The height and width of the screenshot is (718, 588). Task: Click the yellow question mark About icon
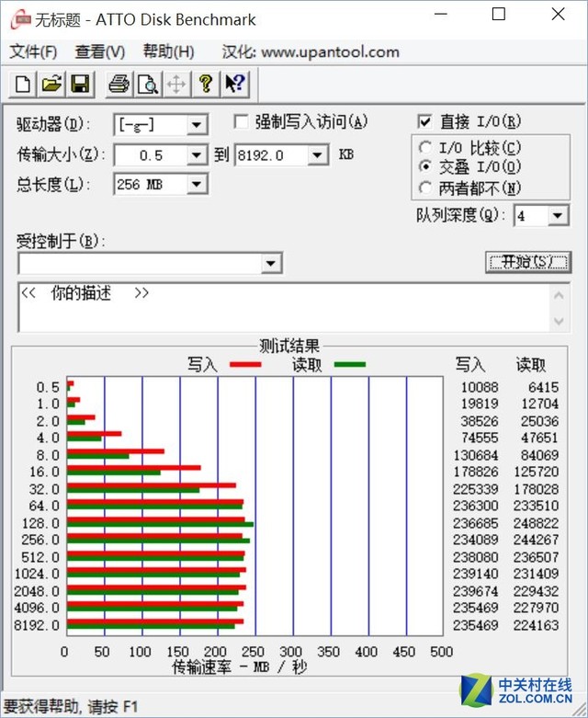(x=206, y=85)
